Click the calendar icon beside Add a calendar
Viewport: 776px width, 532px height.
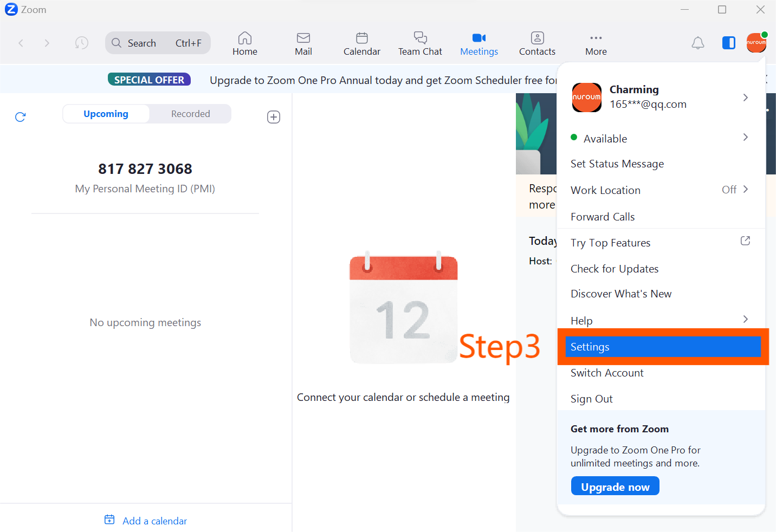click(109, 520)
